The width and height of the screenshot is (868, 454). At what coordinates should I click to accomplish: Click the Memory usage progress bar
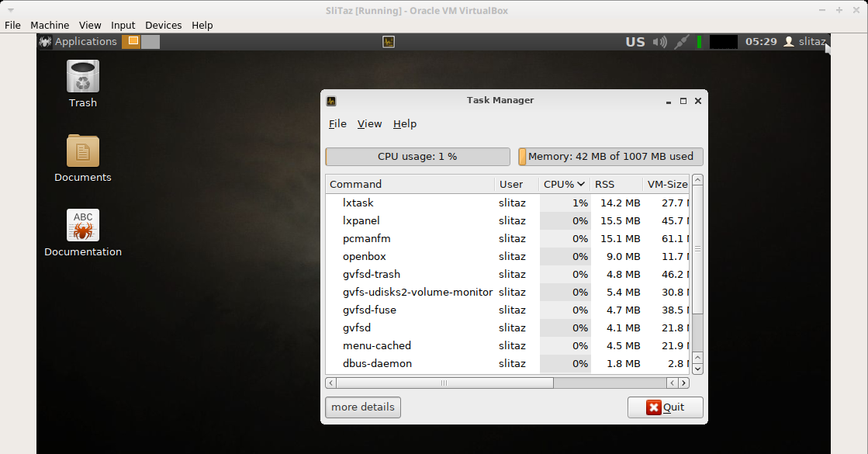coord(610,157)
